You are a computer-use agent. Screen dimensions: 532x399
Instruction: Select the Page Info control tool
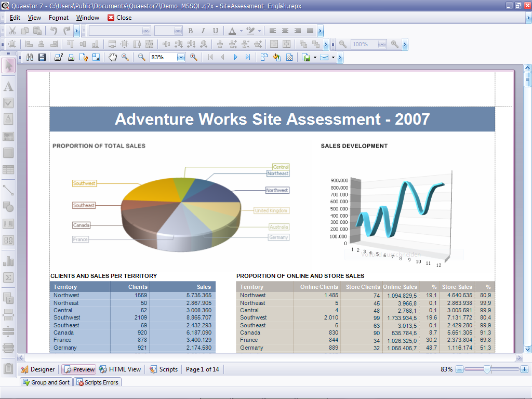point(8,298)
